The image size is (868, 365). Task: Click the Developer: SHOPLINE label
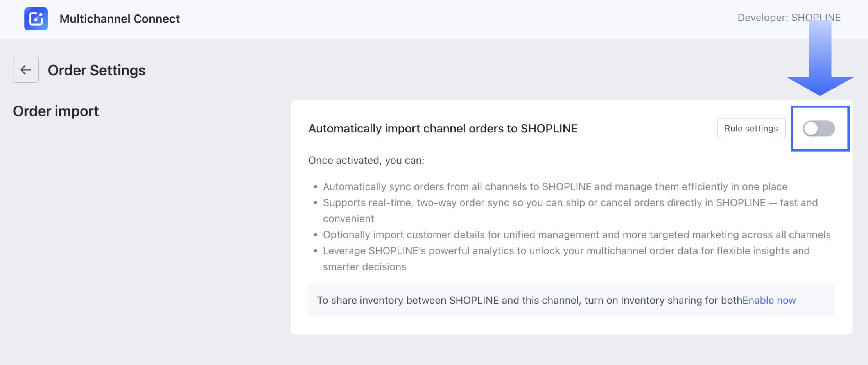click(x=789, y=18)
